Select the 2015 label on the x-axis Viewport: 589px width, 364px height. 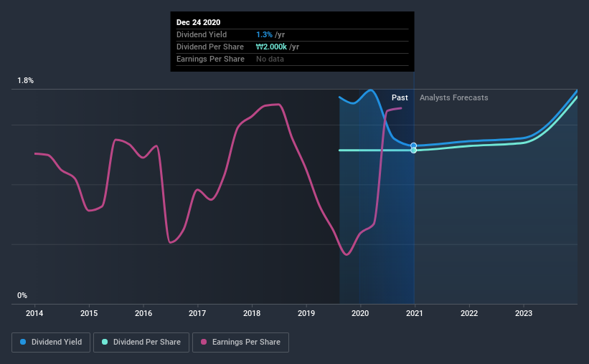point(89,313)
